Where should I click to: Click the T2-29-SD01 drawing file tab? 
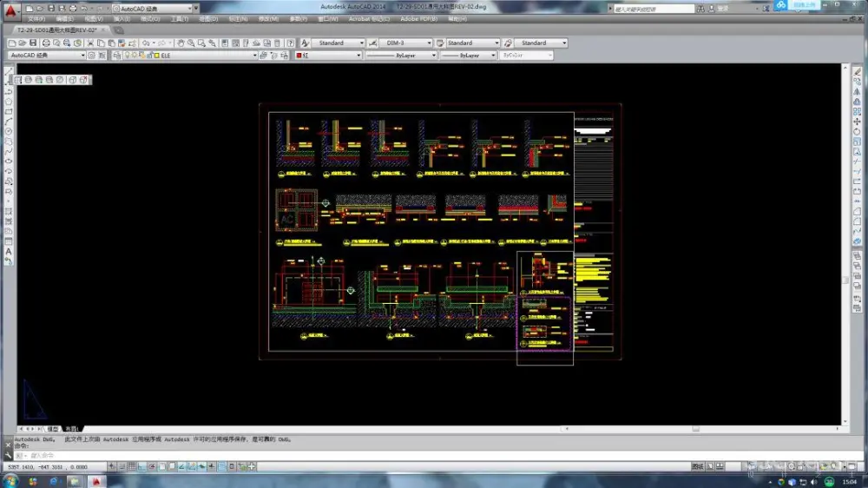tap(54, 30)
